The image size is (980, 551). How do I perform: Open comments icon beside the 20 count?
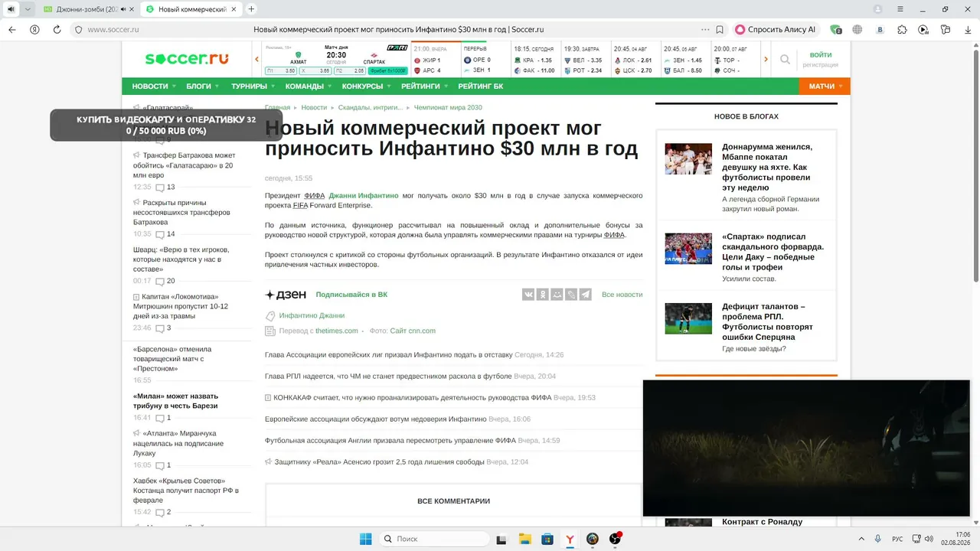(x=160, y=282)
